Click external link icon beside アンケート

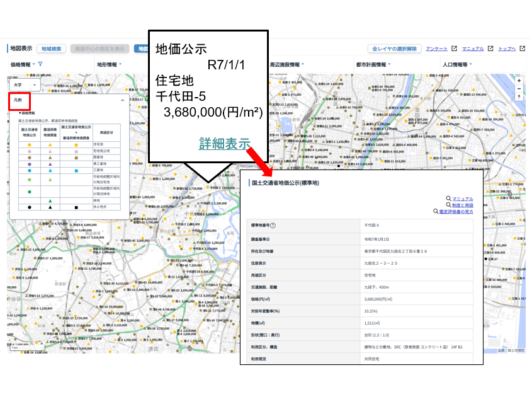(x=455, y=49)
